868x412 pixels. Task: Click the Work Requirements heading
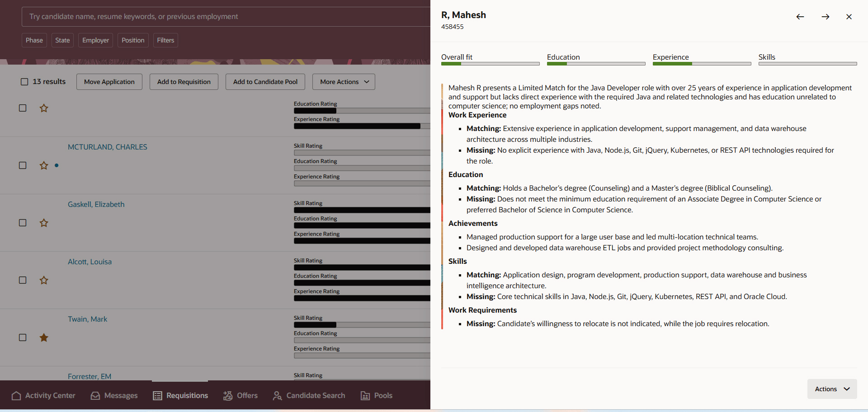[482, 310]
